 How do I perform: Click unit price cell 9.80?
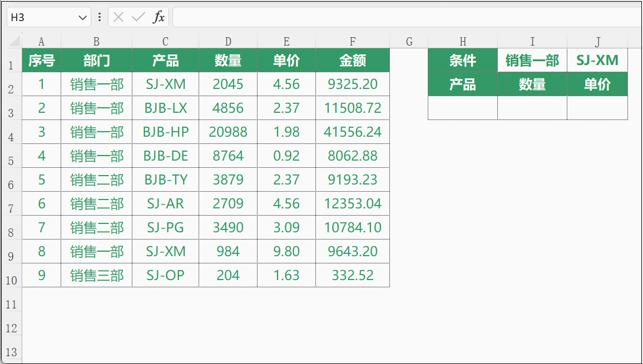286,251
